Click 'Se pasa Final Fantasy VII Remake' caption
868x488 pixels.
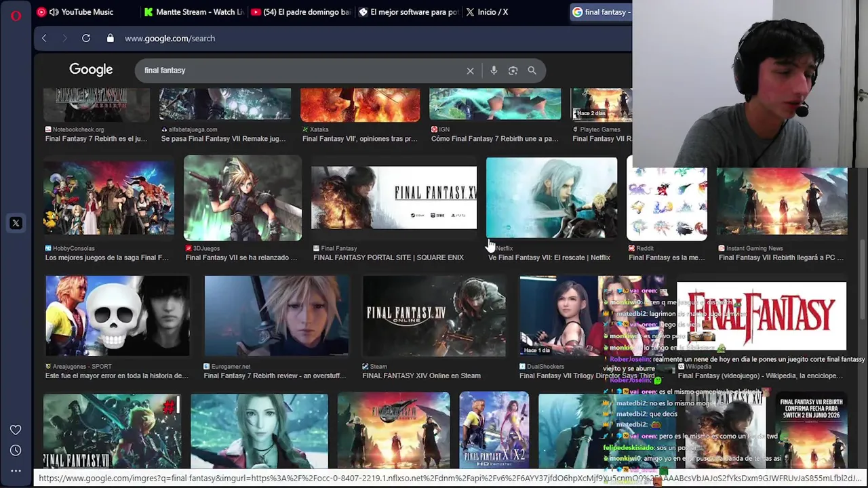tap(224, 139)
